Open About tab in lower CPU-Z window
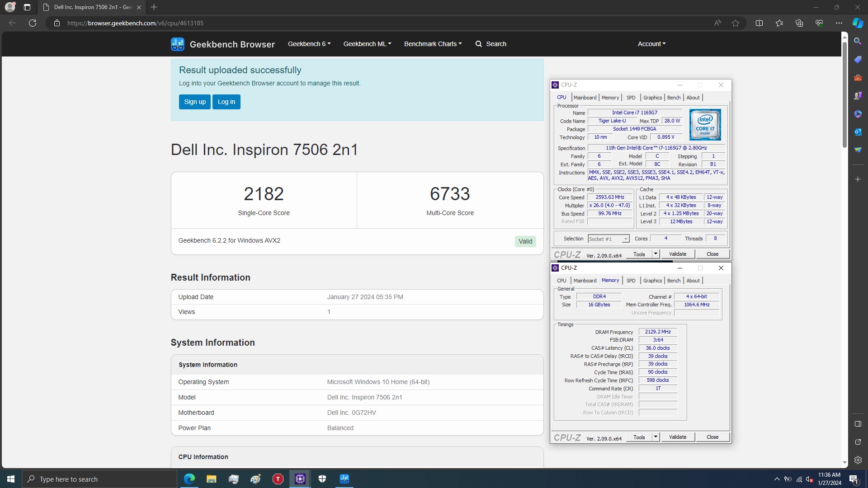This screenshot has width=868, height=488. click(693, 281)
